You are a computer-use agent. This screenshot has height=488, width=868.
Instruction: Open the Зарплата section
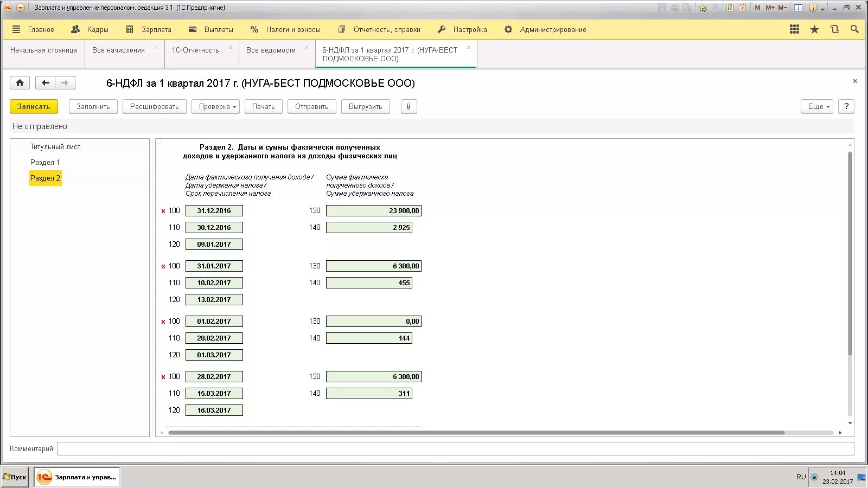tap(149, 29)
